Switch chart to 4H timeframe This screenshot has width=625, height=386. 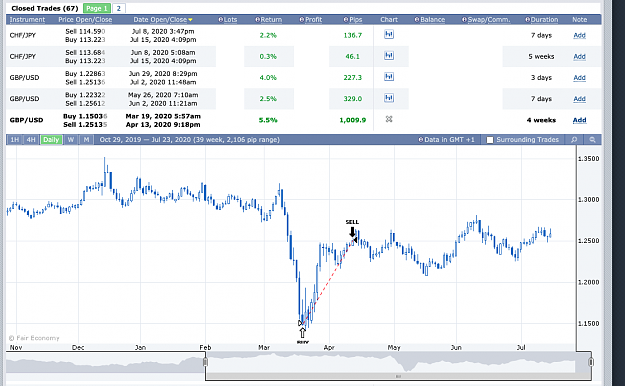(31, 140)
